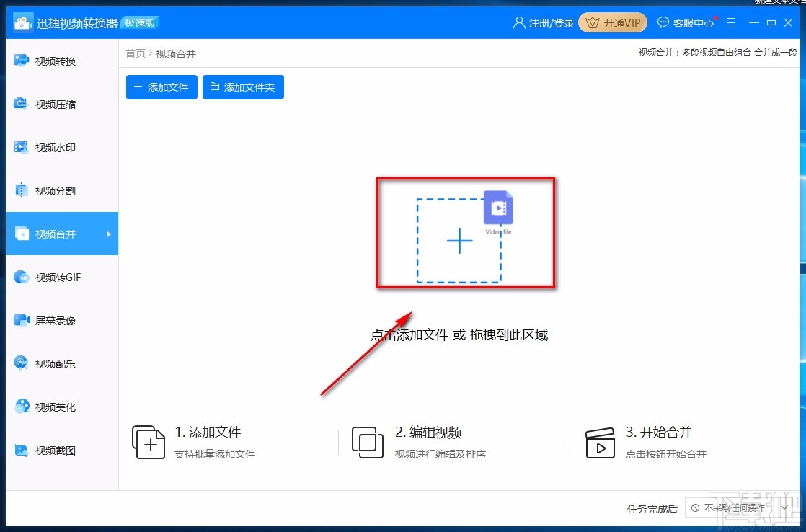Click the app logo in the title bar
The width and height of the screenshot is (806, 532).
pyautogui.click(x=22, y=22)
